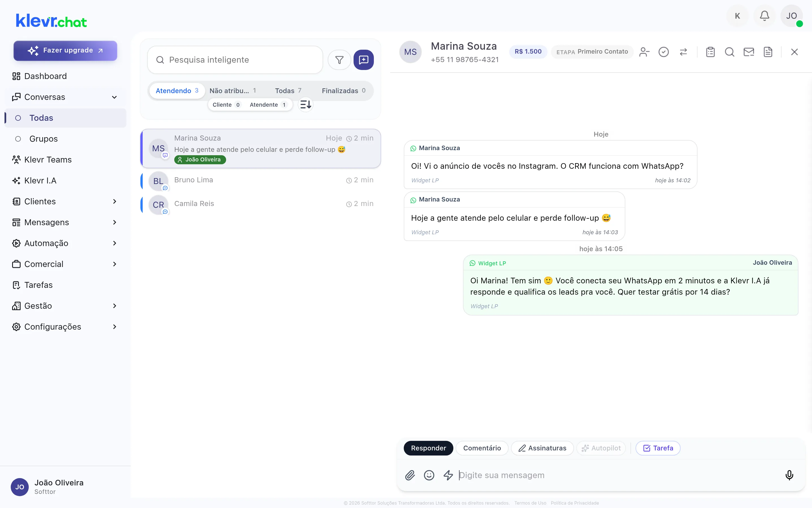Image resolution: width=812 pixels, height=508 pixels.
Task: Open João Oliveira Softtor account footer
Action: tap(65, 487)
